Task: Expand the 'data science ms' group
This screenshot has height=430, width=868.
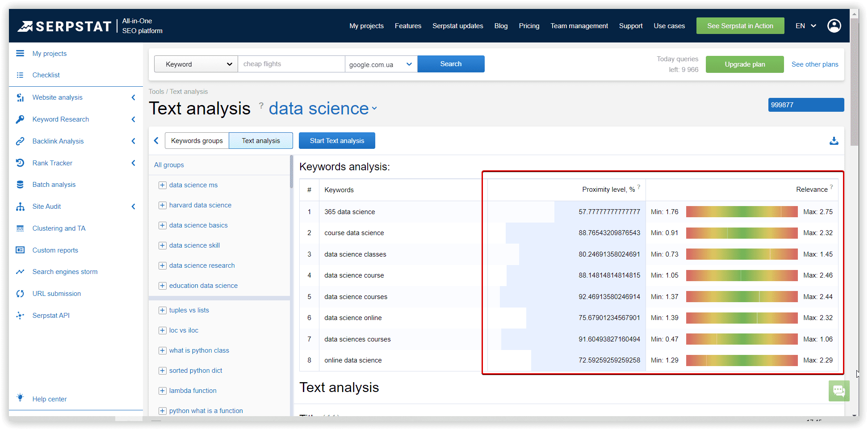Action: click(x=163, y=185)
